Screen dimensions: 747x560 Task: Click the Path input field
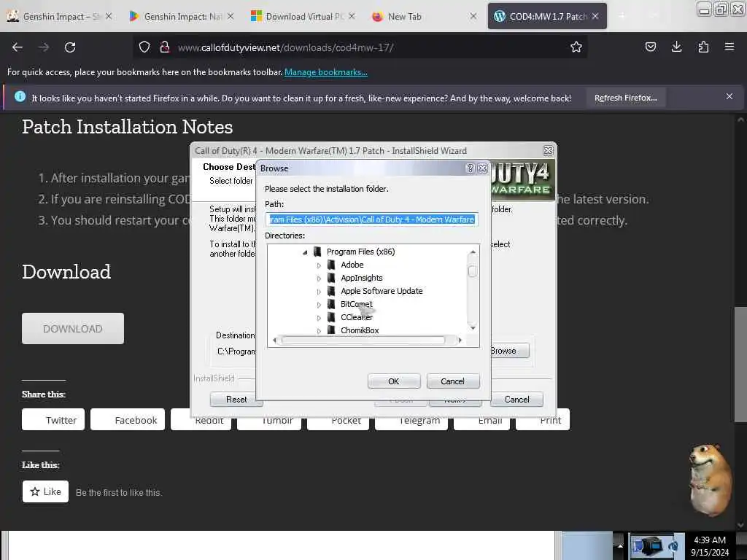[371, 219]
